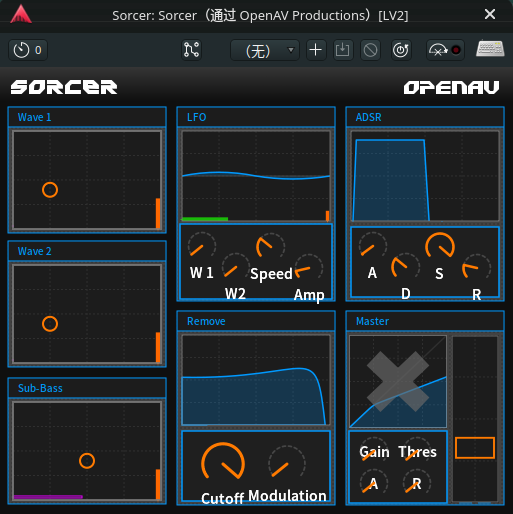Click the Sub-Bass volume orange bar
This screenshot has width=513, height=514.
tap(158, 484)
